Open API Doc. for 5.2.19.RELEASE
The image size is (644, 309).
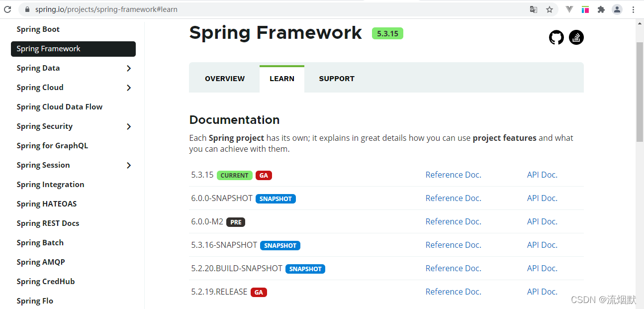point(542,292)
